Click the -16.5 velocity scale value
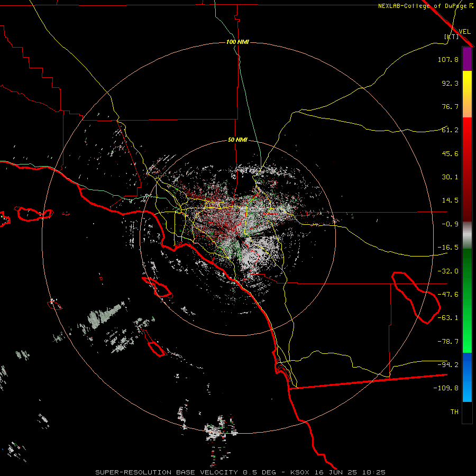This screenshot has width=476, height=476. point(448,248)
